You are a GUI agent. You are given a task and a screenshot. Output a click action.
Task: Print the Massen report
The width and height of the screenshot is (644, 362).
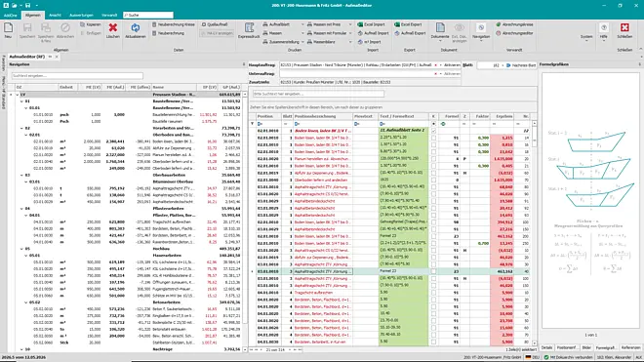272,33
